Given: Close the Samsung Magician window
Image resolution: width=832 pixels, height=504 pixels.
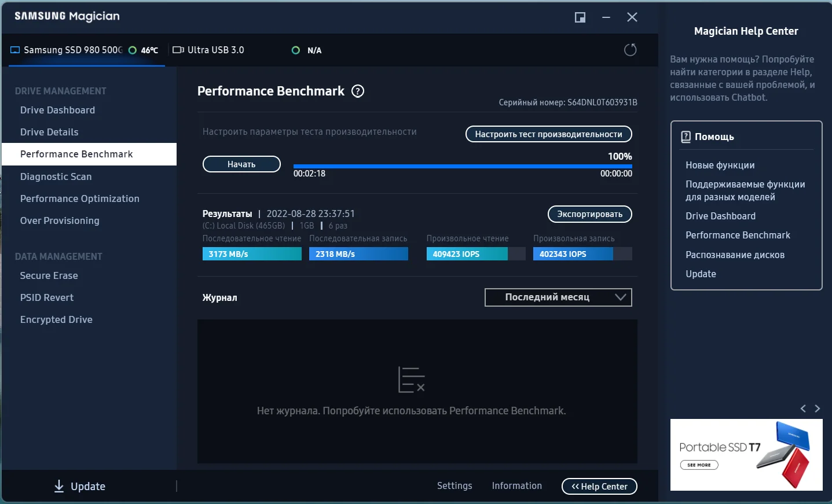Looking at the screenshot, I should point(632,17).
